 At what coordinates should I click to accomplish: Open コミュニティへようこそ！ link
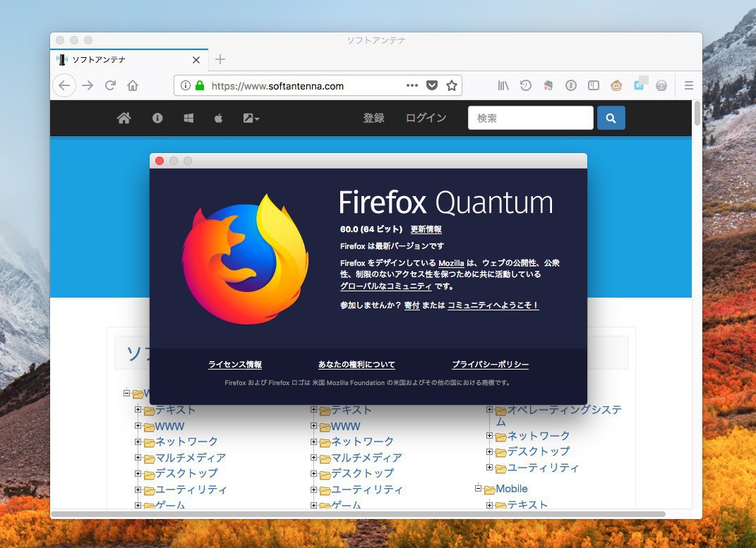click(x=493, y=305)
